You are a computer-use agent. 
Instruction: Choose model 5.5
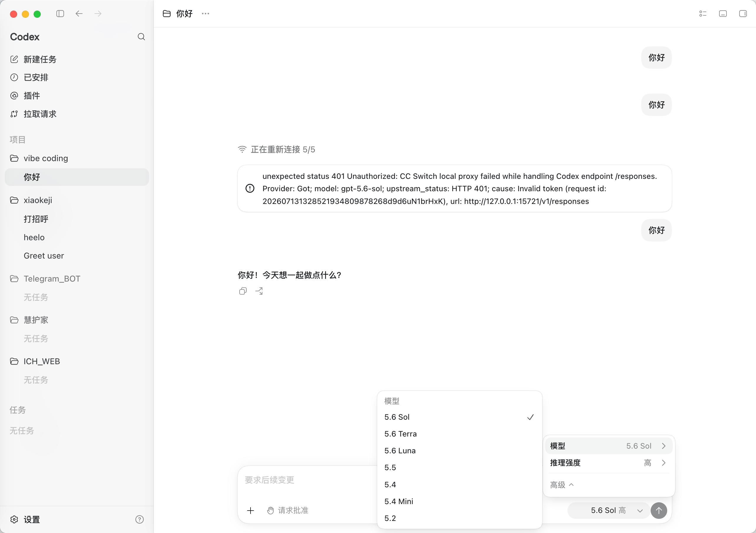[459, 467]
